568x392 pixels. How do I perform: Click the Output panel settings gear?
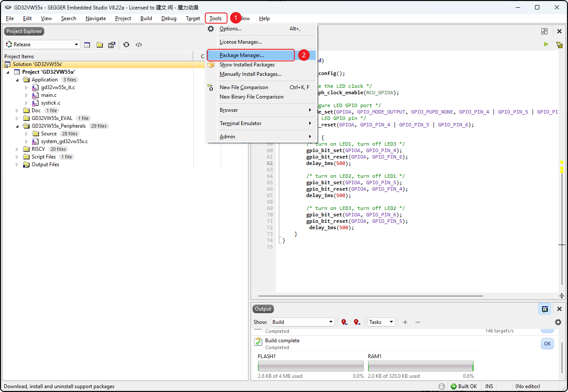coord(558,322)
